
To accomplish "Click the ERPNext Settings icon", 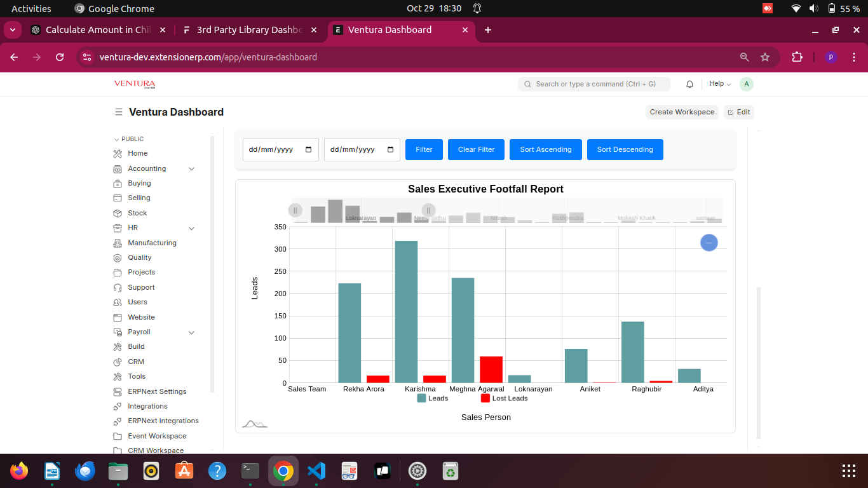I will click(117, 391).
